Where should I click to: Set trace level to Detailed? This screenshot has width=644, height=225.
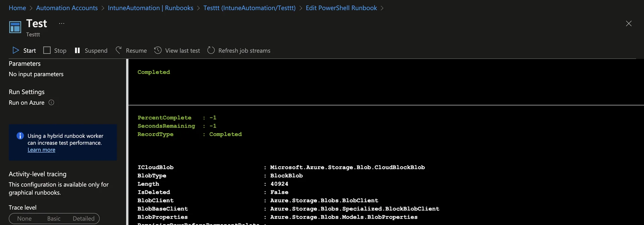(x=84, y=219)
